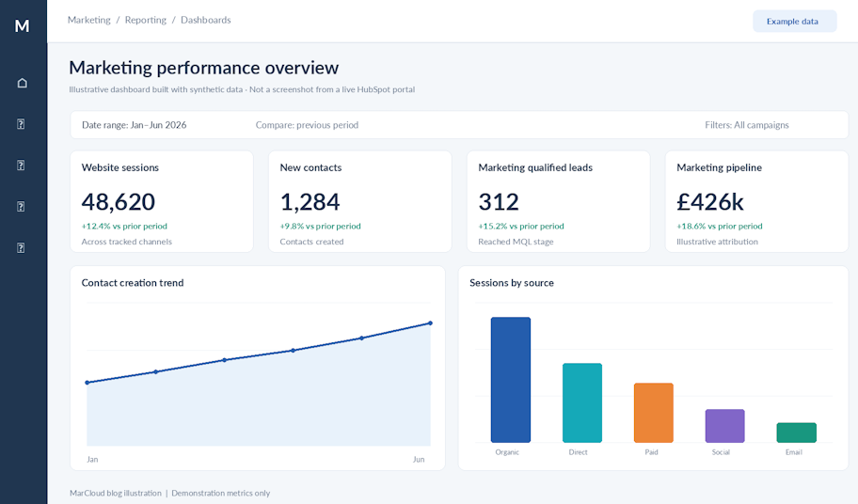The height and width of the screenshot is (504, 858).
Task: Click the Example data button
Action: (x=795, y=22)
